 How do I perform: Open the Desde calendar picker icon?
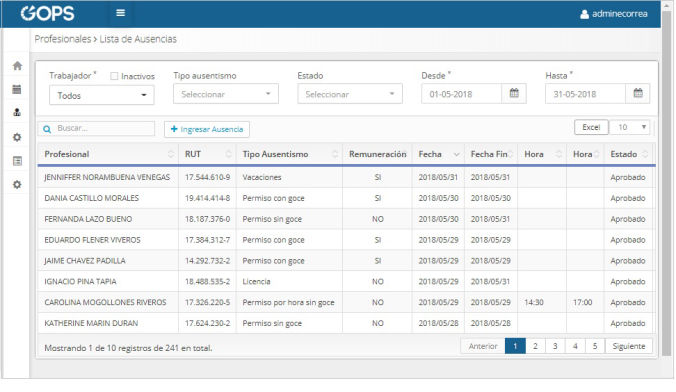pos(514,93)
